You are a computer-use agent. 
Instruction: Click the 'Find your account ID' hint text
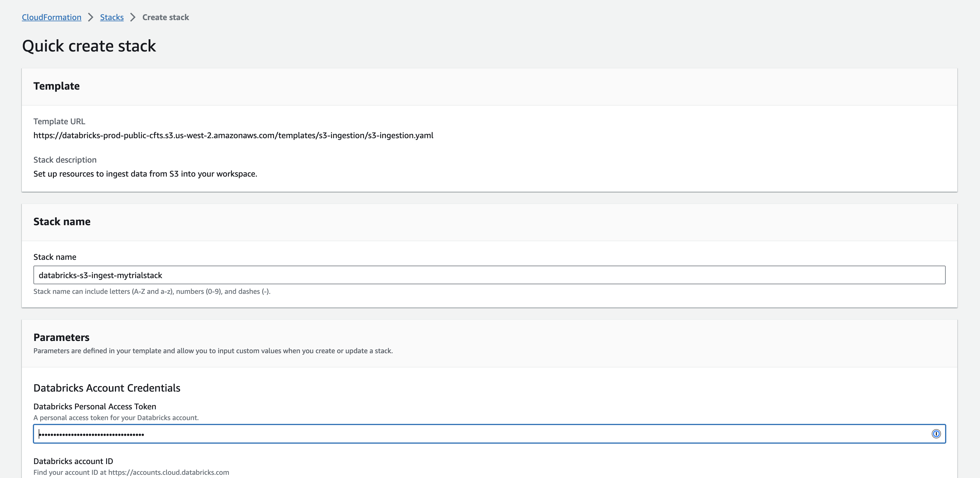[x=131, y=473]
